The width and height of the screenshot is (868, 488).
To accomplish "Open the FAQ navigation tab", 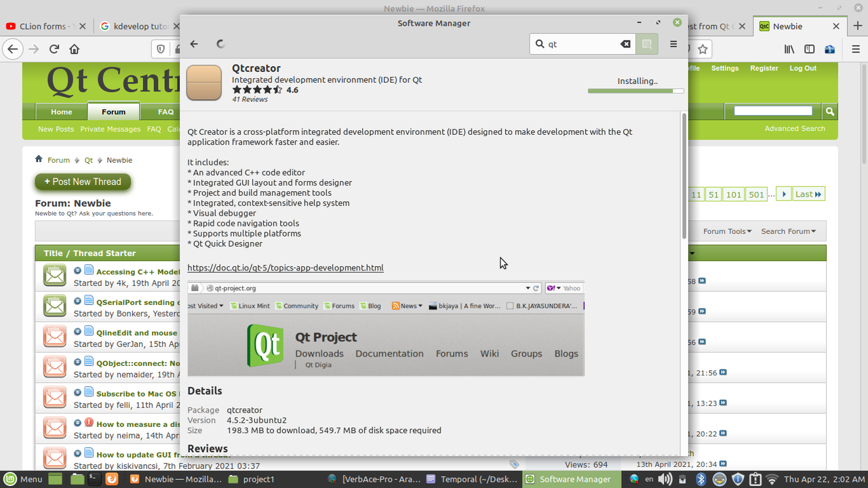I will pos(165,112).
